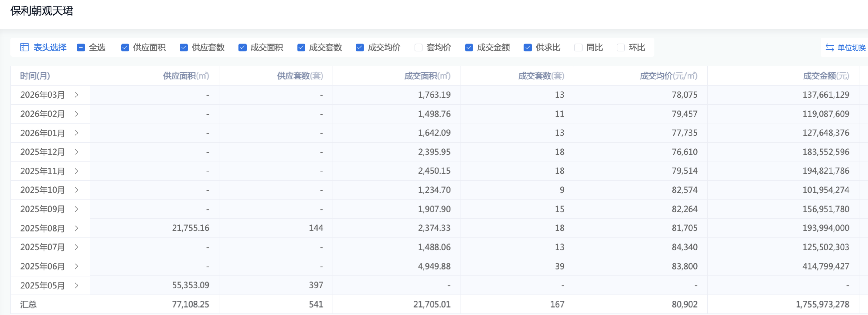Click the unit switch arrows icon

[x=830, y=48]
